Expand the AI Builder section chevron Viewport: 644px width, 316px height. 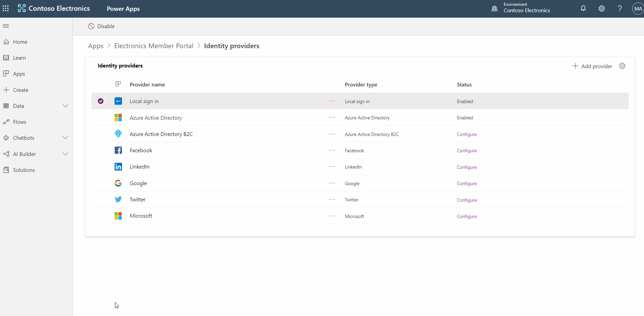65,154
